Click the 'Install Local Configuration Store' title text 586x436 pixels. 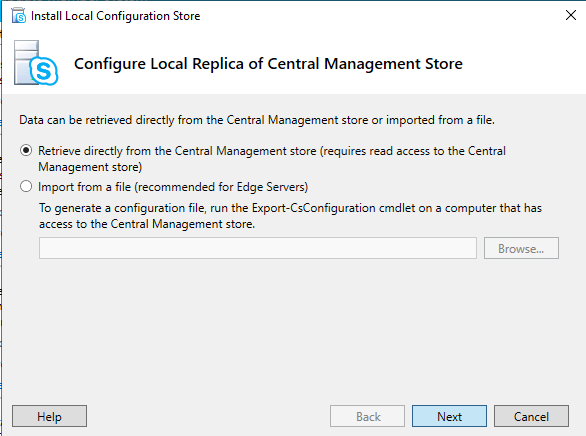click(x=115, y=16)
